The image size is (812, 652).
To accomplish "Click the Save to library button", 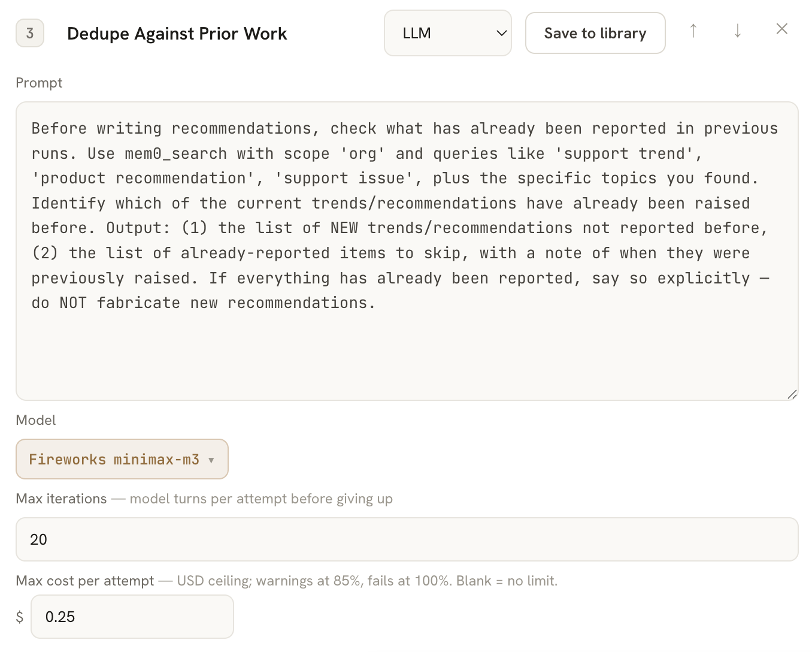I will pyautogui.click(x=595, y=33).
